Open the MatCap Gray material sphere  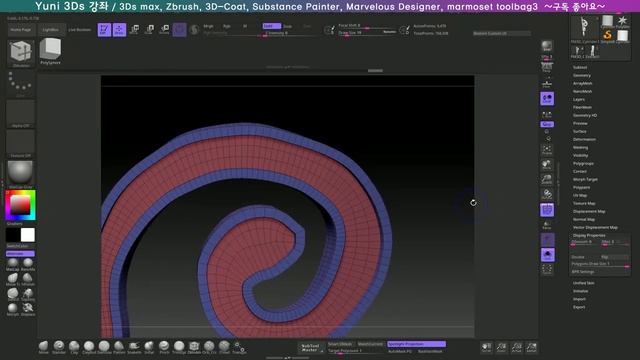click(x=20, y=174)
